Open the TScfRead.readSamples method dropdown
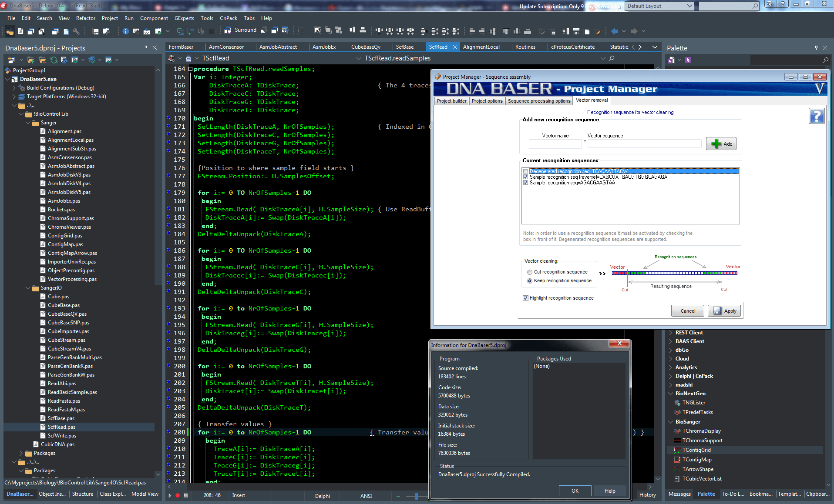834x504 pixels. click(x=603, y=58)
